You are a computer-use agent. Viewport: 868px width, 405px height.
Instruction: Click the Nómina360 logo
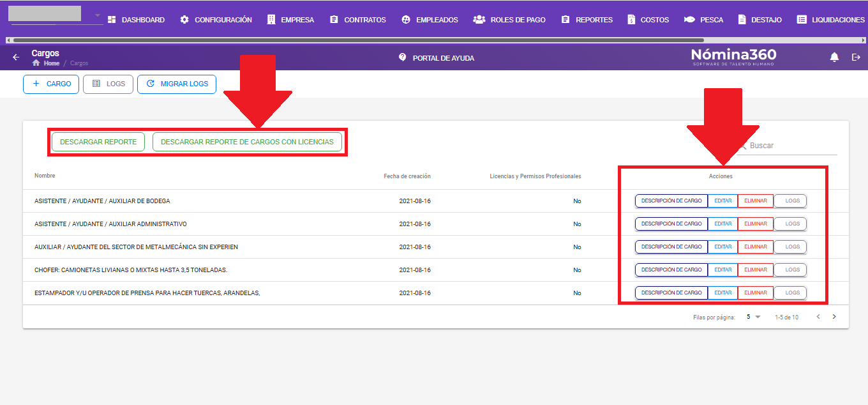tap(733, 57)
